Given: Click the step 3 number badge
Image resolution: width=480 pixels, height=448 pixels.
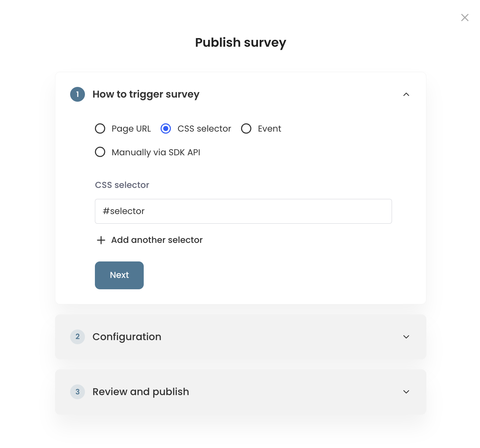Looking at the screenshot, I should 77,392.
